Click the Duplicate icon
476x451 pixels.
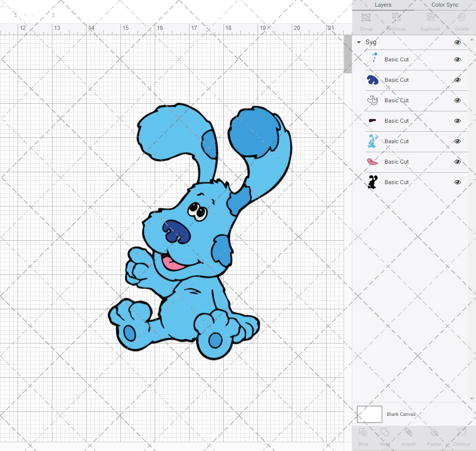(x=430, y=18)
